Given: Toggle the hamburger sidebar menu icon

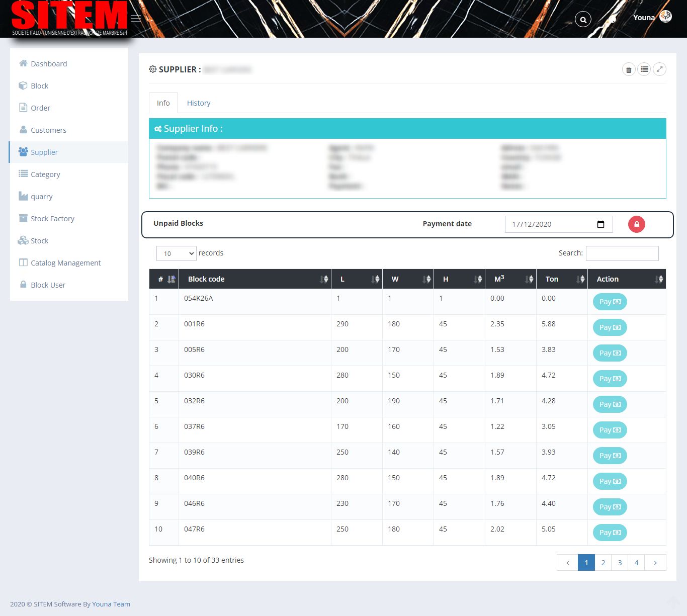Looking at the screenshot, I should pyautogui.click(x=136, y=19).
